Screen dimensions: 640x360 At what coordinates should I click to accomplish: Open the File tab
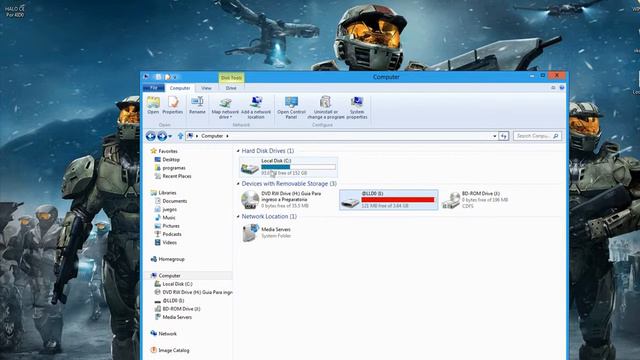click(x=153, y=88)
